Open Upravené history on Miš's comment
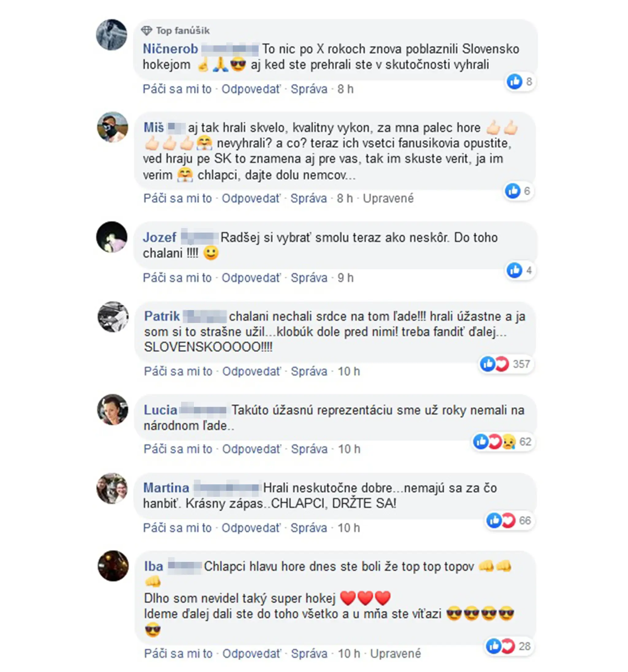This screenshot has width=628, height=672. click(388, 199)
